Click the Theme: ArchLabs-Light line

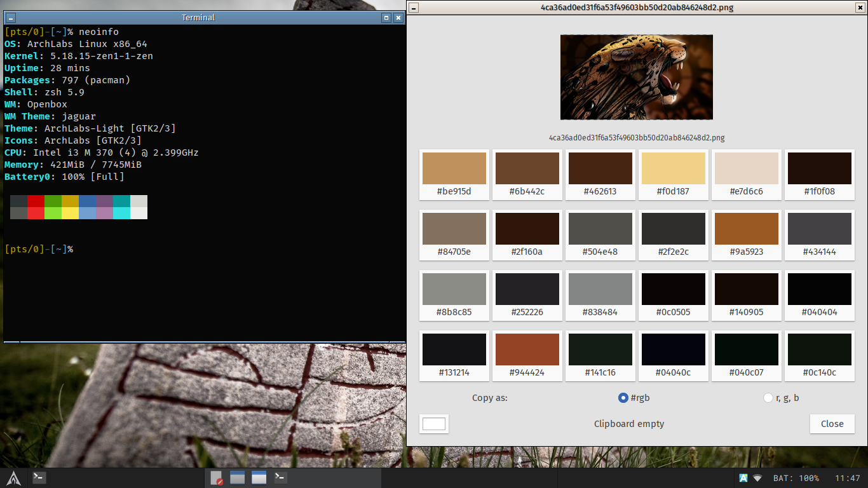[90, 128]
